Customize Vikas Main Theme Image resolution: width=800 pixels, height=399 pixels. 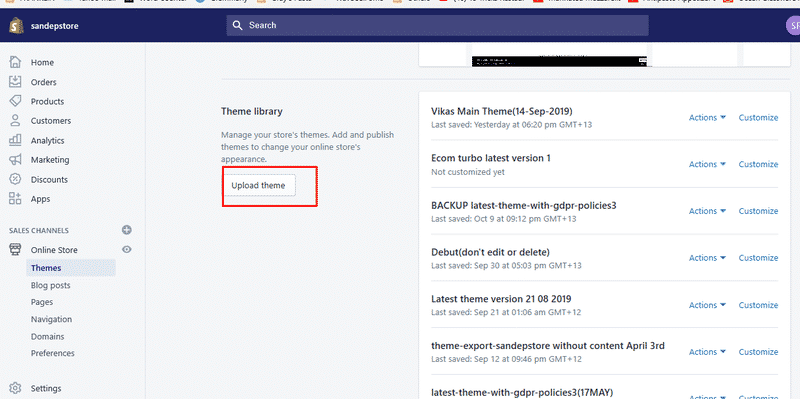click(x=758, y=117)
